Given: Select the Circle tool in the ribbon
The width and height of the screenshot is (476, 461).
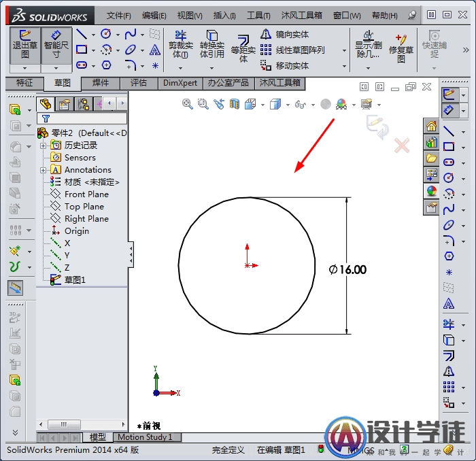Looking at the screenshot, I should pyautogui.click(x=105, y=34).
